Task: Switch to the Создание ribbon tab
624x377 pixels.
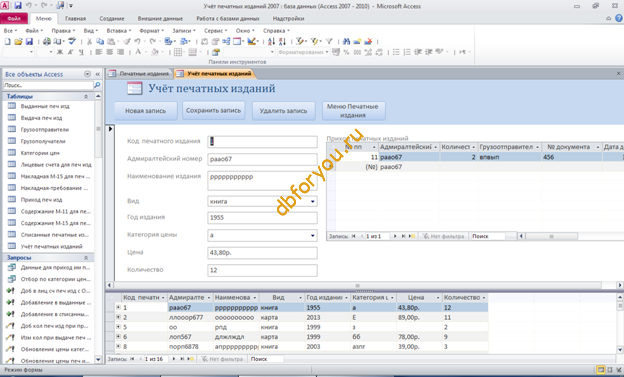Action: coord(111,18)
